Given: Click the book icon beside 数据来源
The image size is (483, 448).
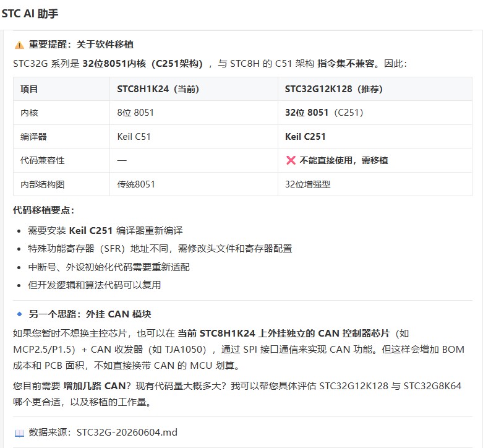Looking at the screenshot, I should [x=19, y=433].
